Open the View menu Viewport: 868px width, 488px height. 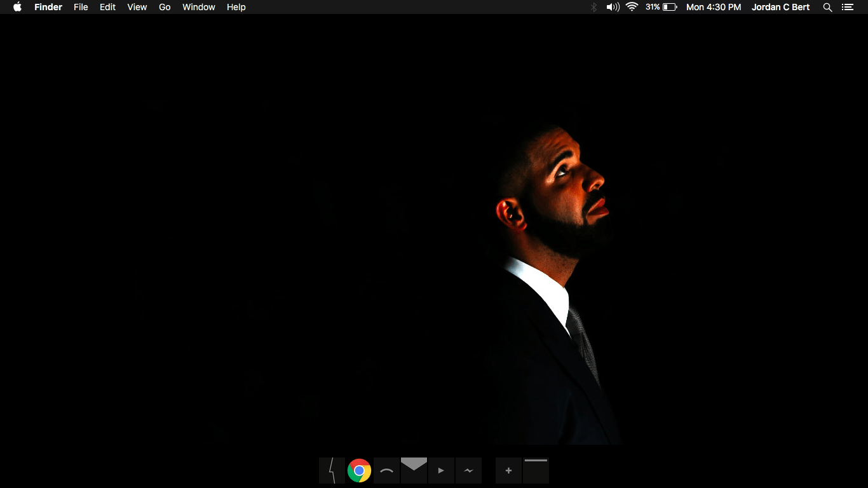click(137, 7)
